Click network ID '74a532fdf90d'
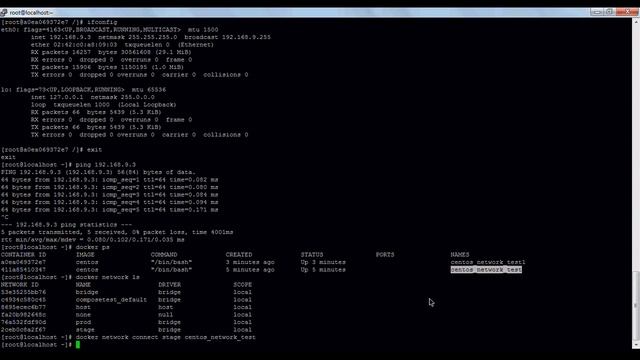The height and width of the screenshot is (360, 640). (x=23, y=322)
